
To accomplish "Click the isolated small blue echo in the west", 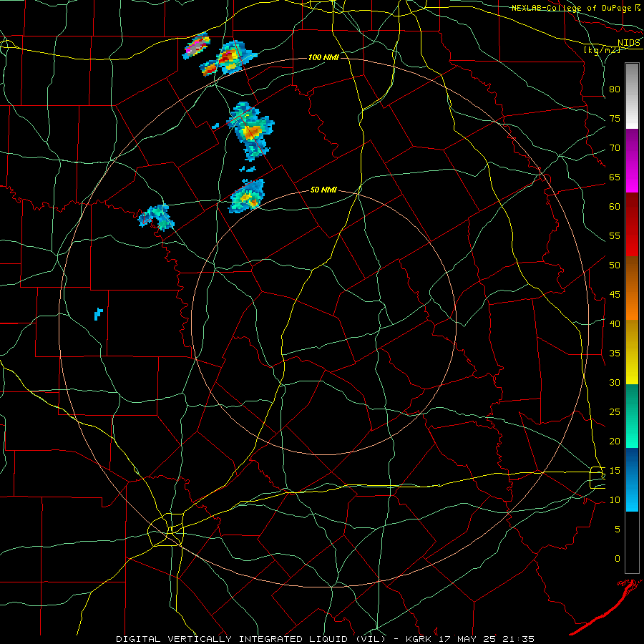I will pyautogui.click(x=98, y=314).
